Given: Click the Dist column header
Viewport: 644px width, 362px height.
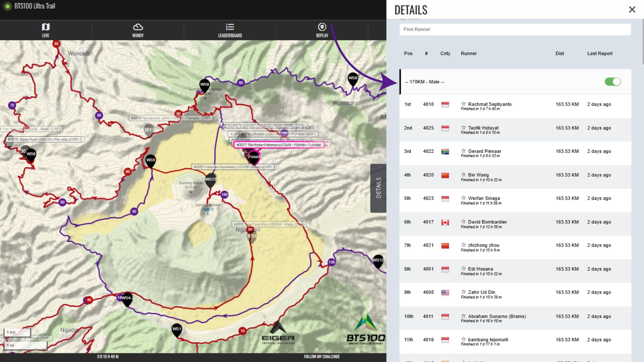Looking at the screenshot, I should pos(559,53).
